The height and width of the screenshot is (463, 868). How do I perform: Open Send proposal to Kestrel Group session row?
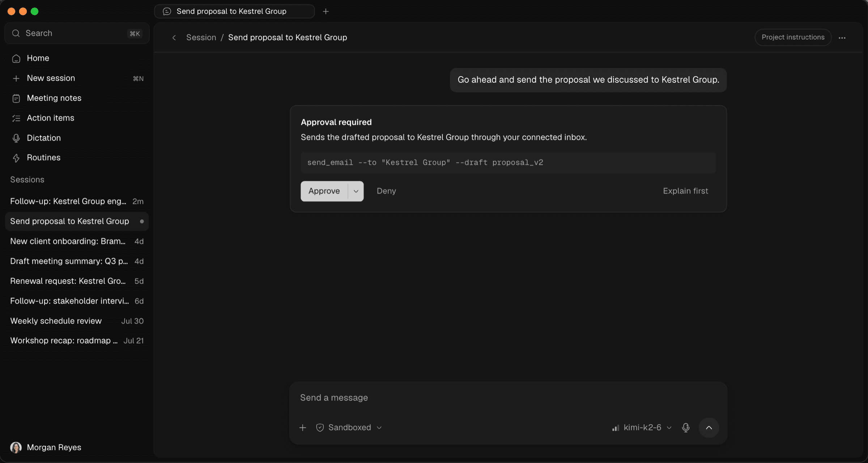pyautogui.click(x=77, y=221)
